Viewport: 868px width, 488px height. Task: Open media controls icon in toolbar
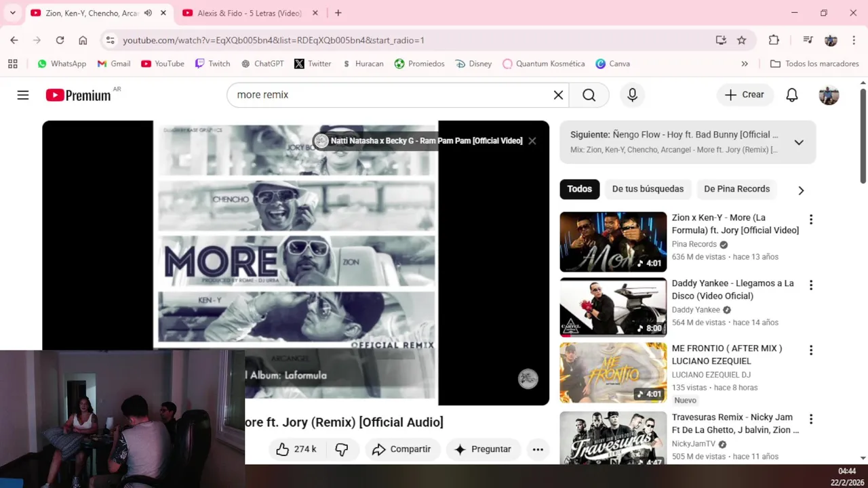point(808,40)
